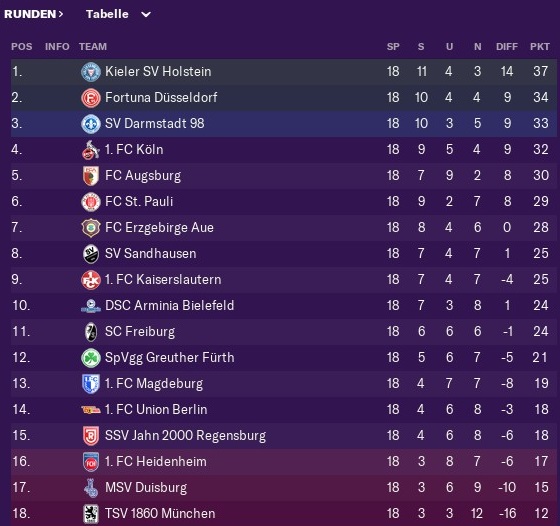Click the MSV Duisburg zebra logo
560x526 pixels.
coord(91,488)
